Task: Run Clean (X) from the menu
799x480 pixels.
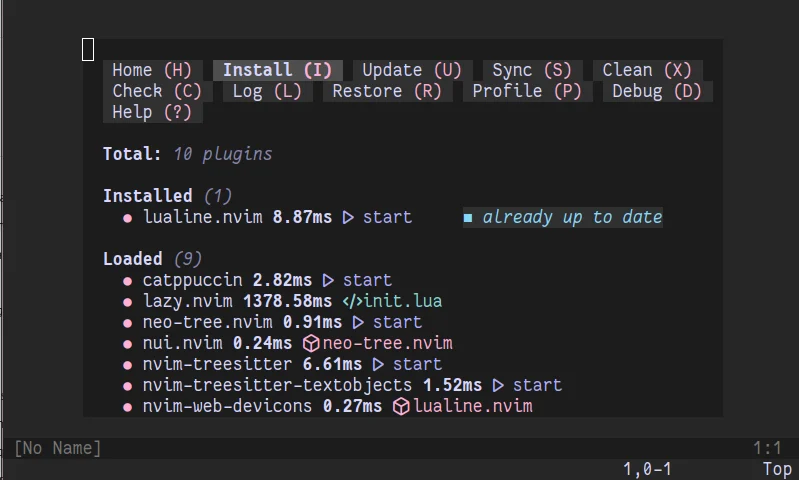Action: (x=647, y=70)
